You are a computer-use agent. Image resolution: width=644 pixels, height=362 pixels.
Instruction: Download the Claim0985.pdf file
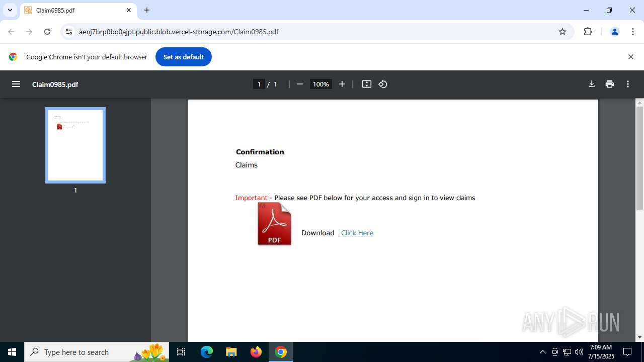click(x=592, y=84)
